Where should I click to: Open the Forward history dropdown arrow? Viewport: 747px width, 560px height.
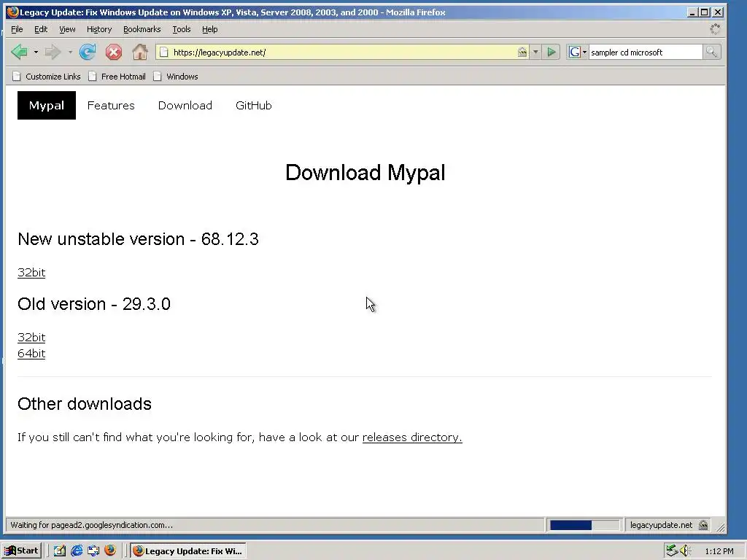70,52
